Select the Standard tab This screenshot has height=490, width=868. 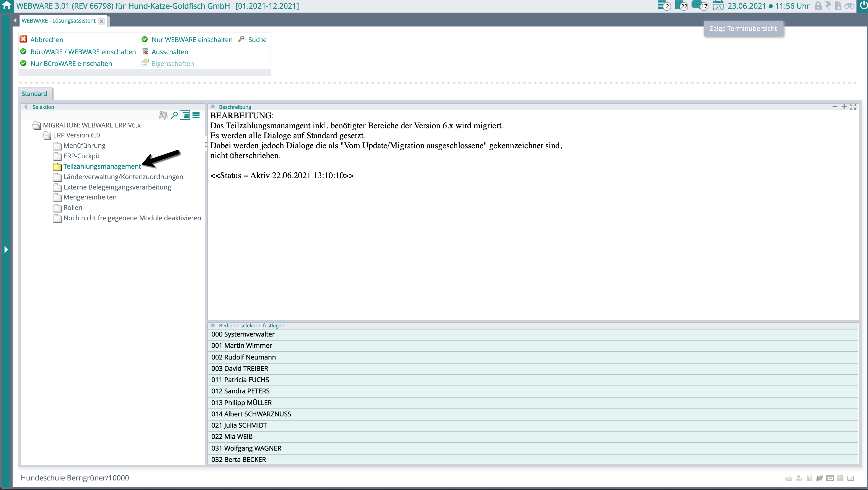[x=34, y=94]
